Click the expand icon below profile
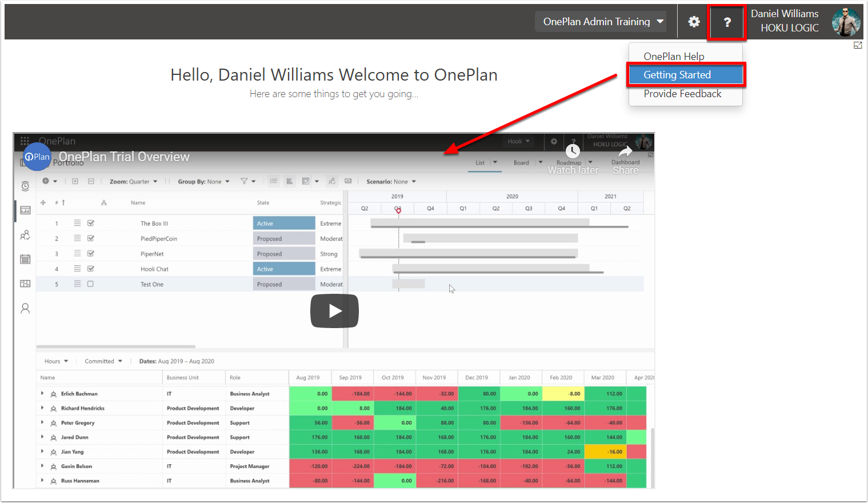 click(x=857, y=45)
